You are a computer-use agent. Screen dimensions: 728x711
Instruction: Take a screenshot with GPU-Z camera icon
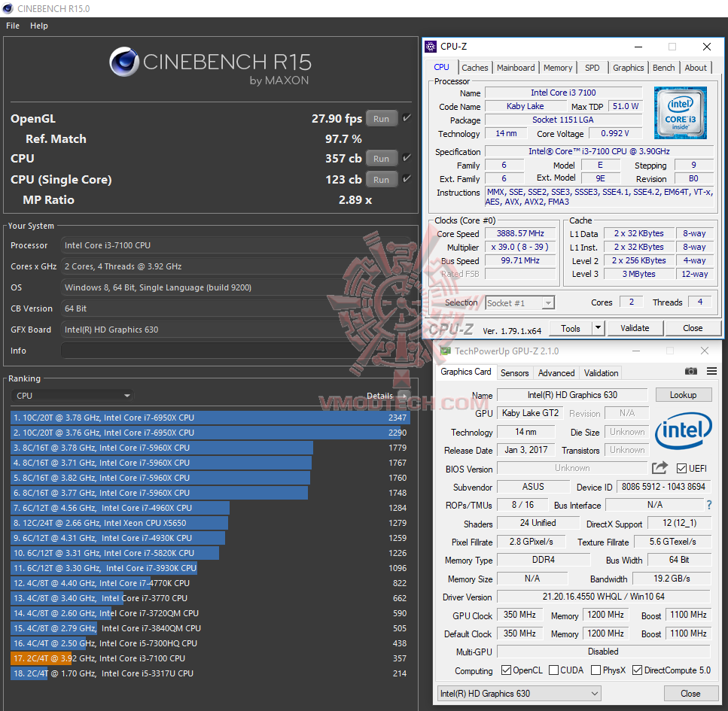click(x=691, y=371)
